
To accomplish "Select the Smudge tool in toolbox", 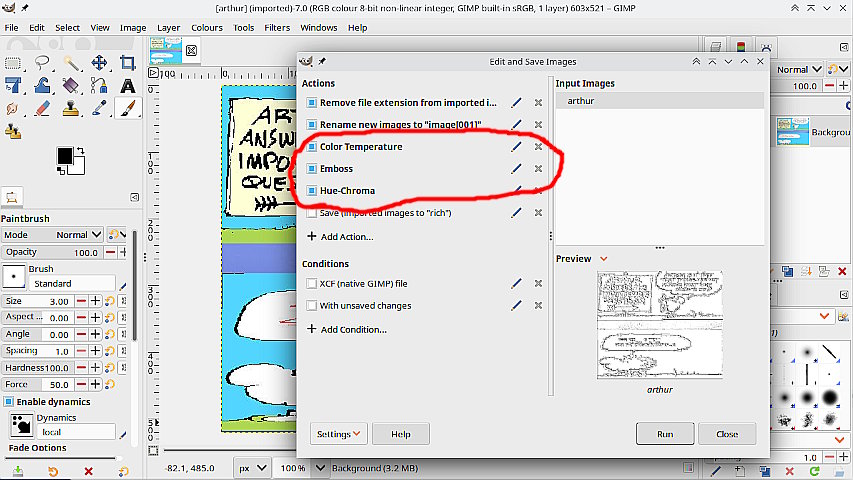I will point(13,108).
